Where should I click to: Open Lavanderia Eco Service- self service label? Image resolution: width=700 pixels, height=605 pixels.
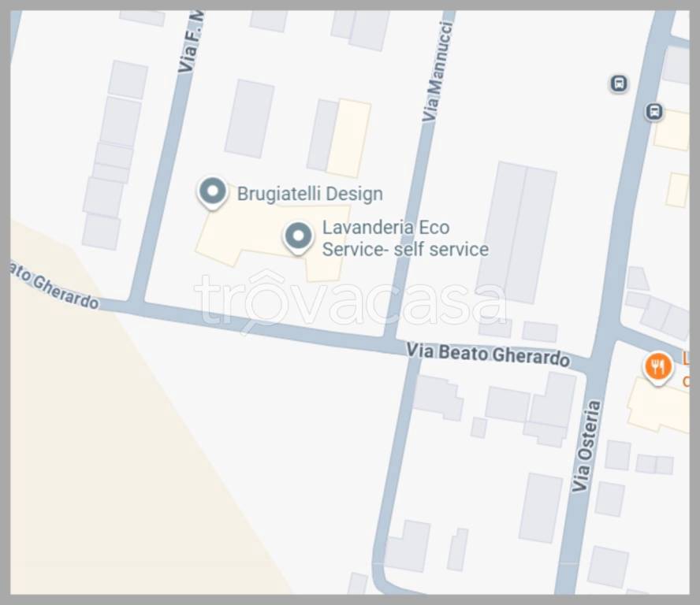pyautogui.click(x=405, y=238)
